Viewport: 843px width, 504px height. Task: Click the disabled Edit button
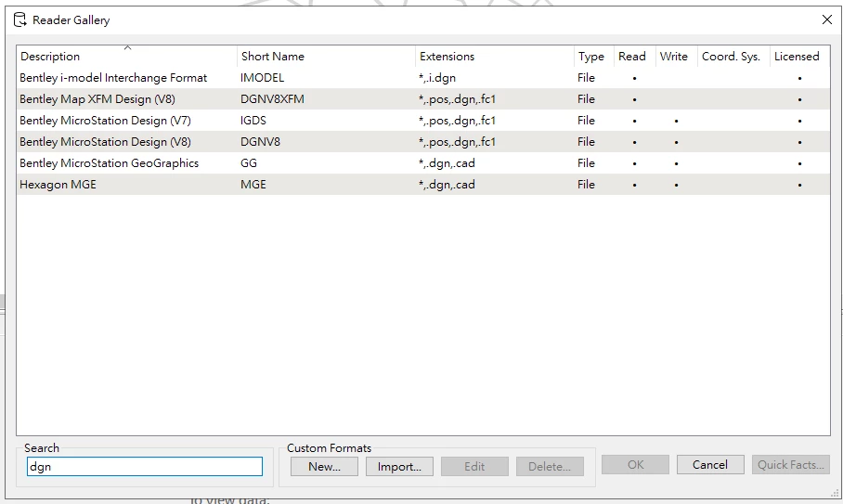pyautogui.click(x=474, y=466)
